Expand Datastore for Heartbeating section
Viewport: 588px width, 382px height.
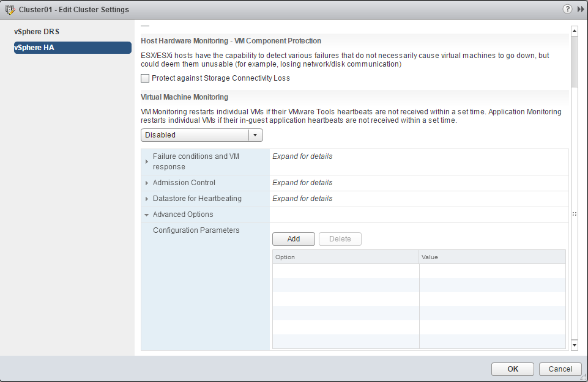147,199
